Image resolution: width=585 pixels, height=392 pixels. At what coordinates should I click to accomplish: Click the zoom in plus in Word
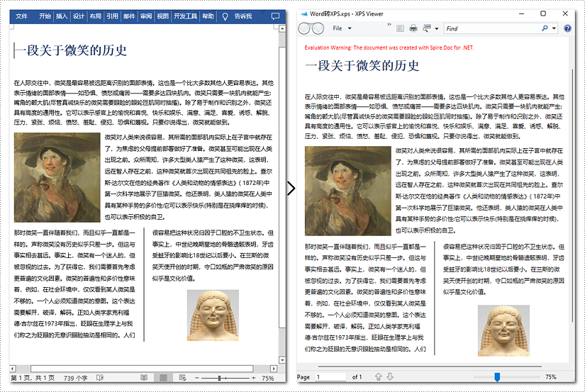click(254, 378)
